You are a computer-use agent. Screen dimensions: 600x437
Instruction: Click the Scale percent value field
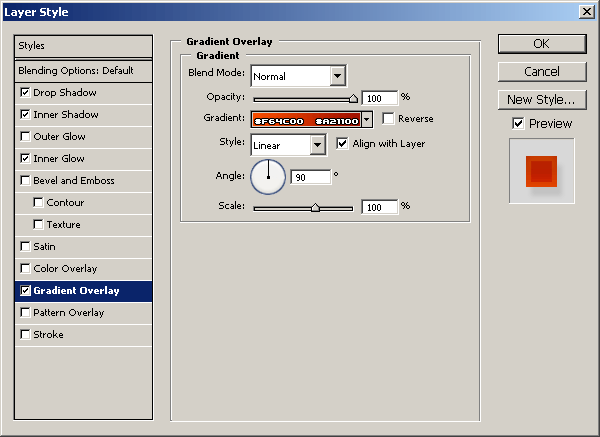click(380, 207)
